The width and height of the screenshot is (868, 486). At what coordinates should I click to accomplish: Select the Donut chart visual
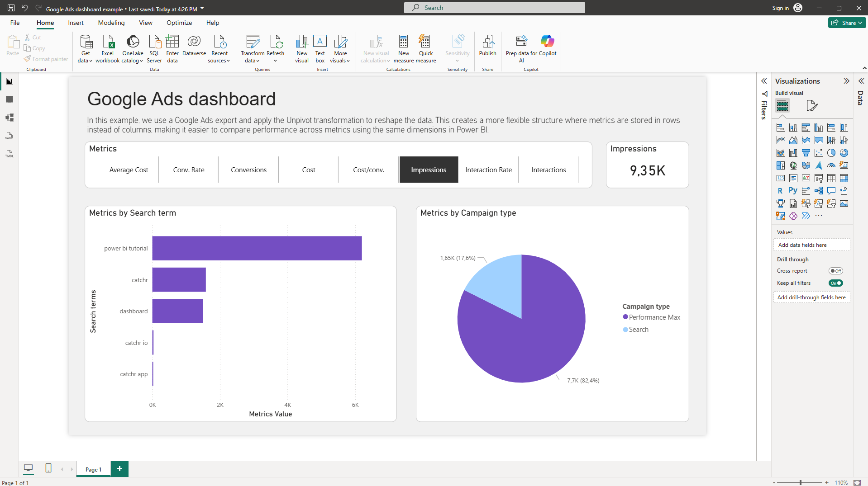(844, 153)
